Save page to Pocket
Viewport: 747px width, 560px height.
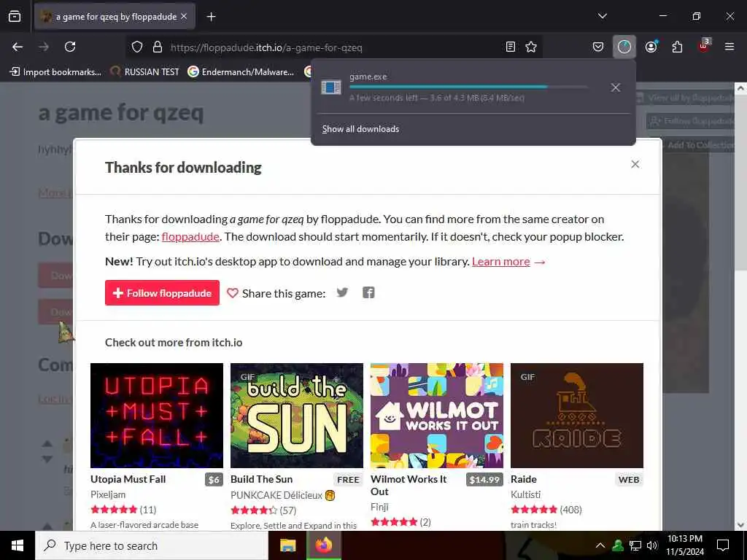(598, 47)
